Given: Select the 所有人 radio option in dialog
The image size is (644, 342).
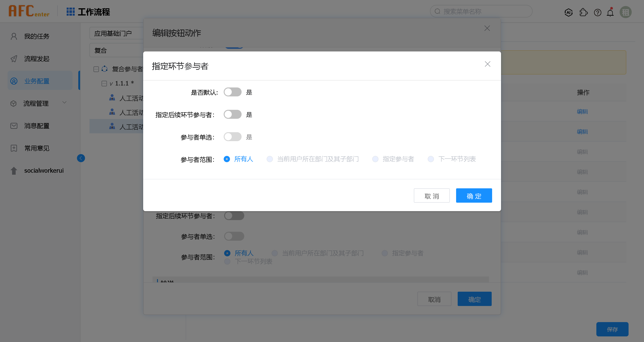Looking at the screenshot, I should point(227,159).
